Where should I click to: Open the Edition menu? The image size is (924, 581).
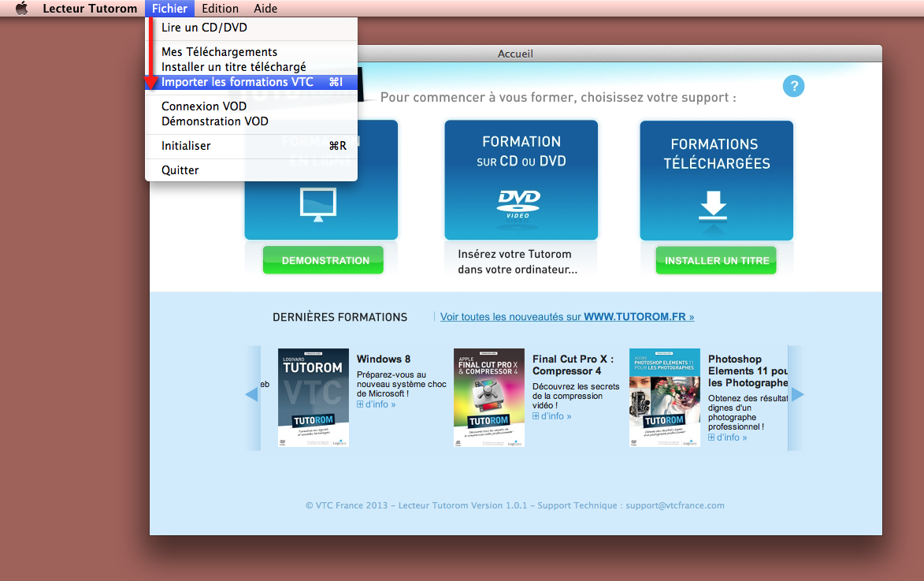coord(220,8)
